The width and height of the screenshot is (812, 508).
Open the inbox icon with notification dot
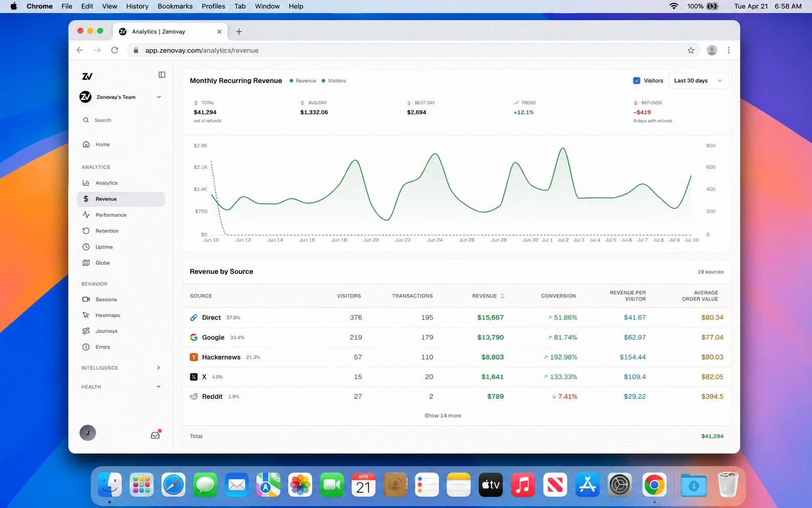click(x=155, y=435)
